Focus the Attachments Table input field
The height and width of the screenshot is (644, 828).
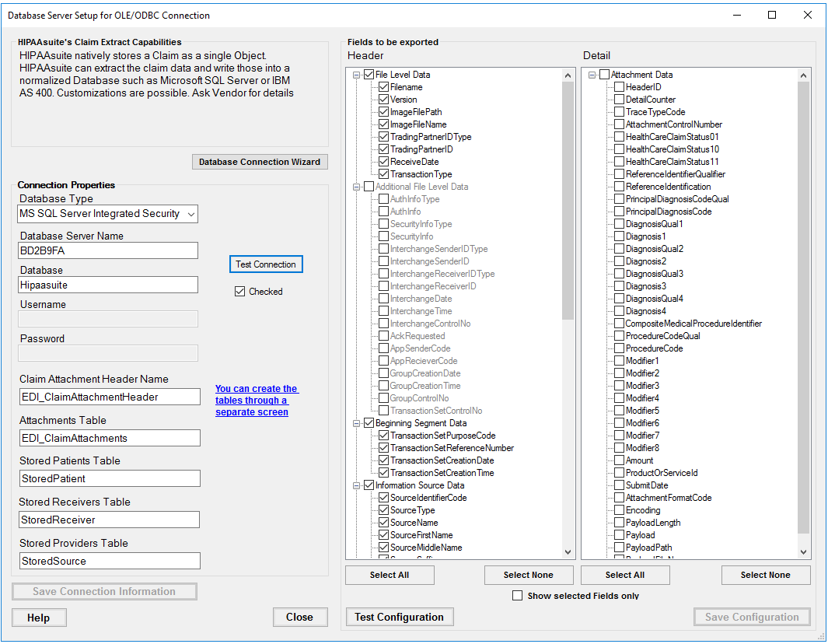(x=110, y=438)
